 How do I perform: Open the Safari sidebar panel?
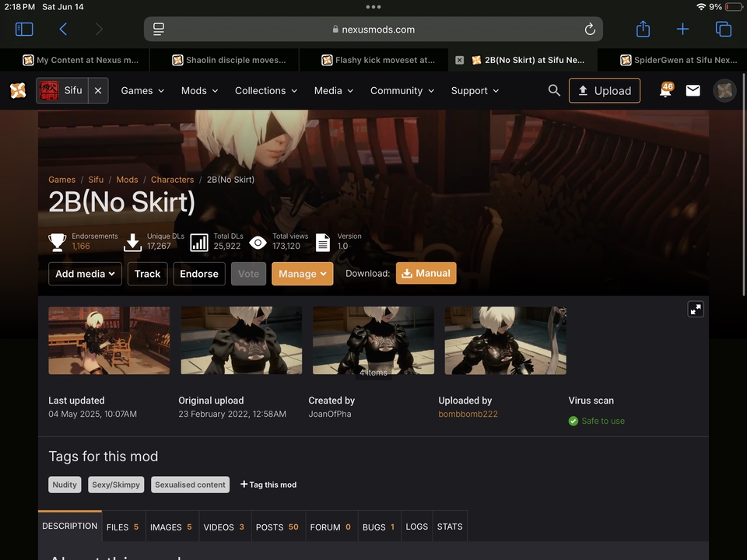pyautogui.click(x=24, y=30)
